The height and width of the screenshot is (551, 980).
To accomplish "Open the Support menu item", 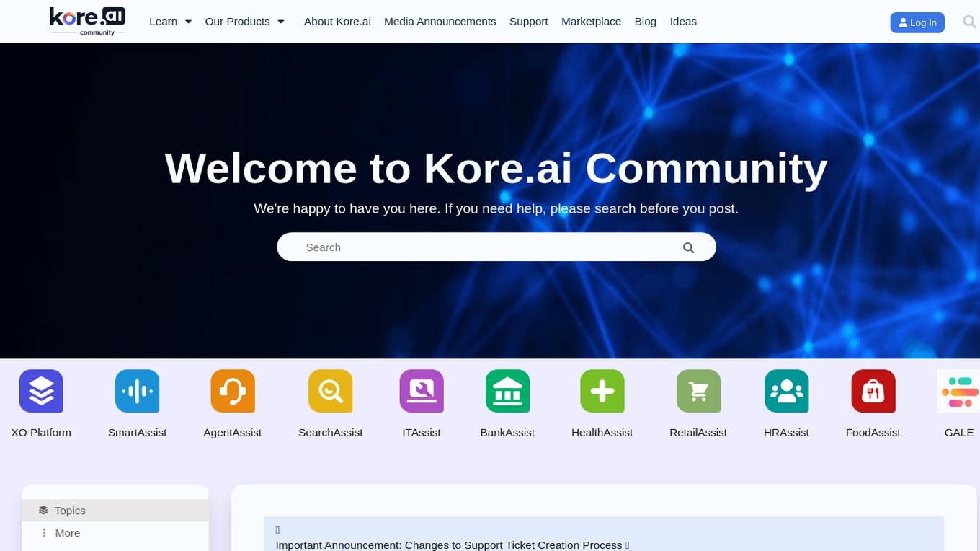I will coord(529,22).
